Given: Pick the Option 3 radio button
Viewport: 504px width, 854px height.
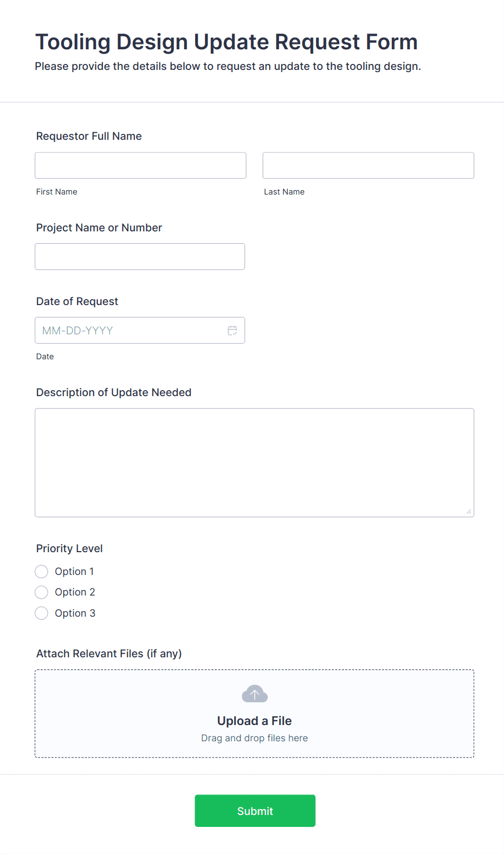Looking at the screenshot, I should (x=42, y=613).
